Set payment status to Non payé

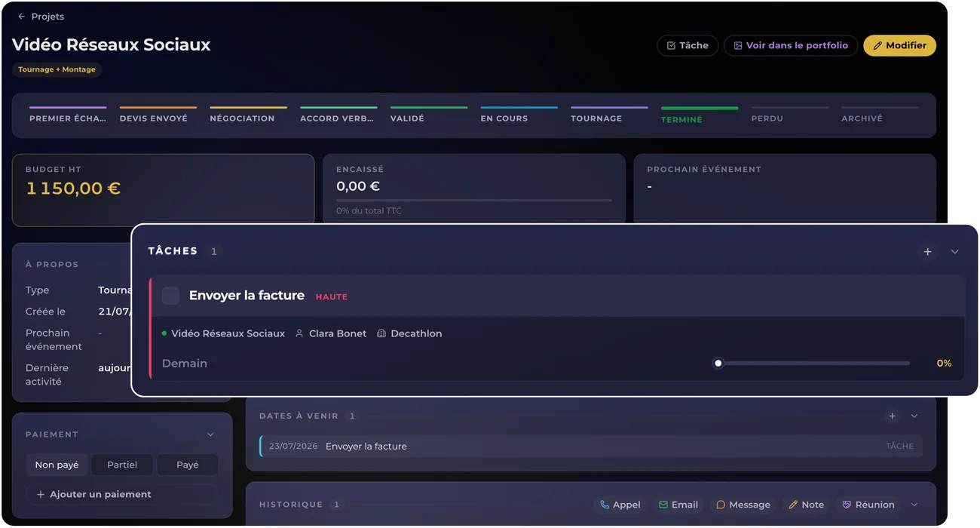pyautogui.click(x=57, y=465)
